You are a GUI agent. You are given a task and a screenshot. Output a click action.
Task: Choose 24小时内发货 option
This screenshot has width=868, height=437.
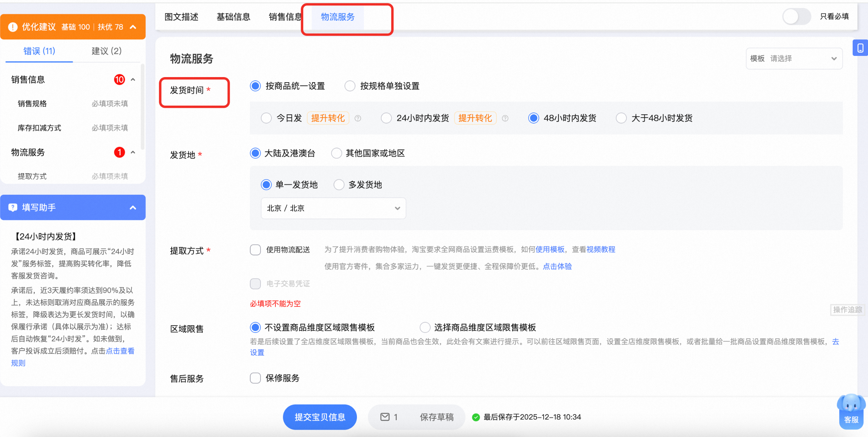click(386, 118)
